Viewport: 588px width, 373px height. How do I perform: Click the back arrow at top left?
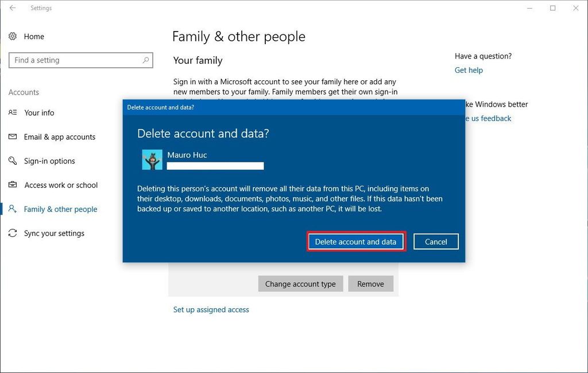pos(11,7)
